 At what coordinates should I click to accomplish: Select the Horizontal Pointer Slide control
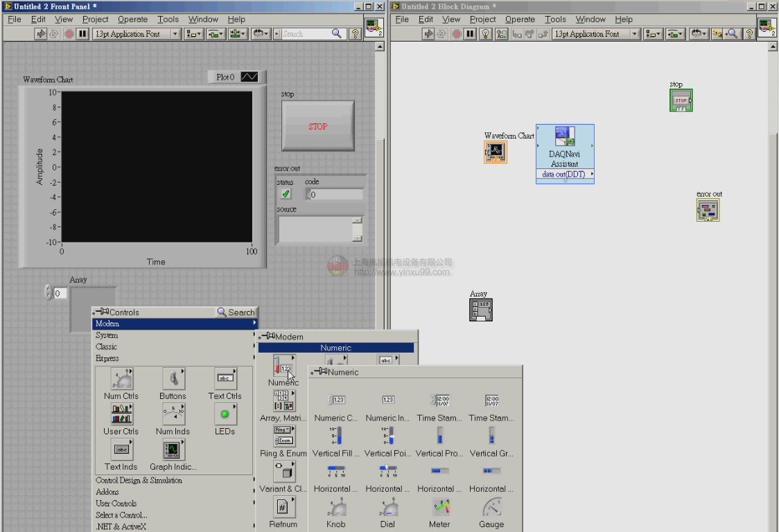tap(388, 471)
